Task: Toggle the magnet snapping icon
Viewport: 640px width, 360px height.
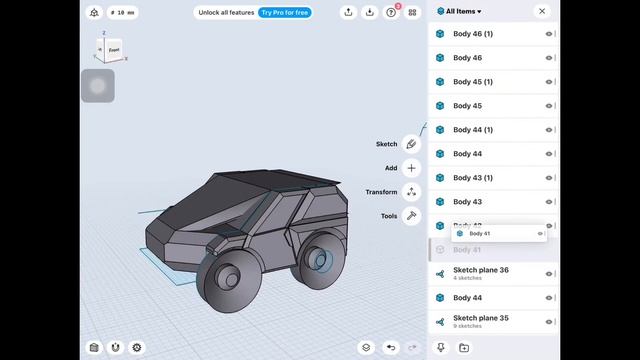Action: [116, 347]
